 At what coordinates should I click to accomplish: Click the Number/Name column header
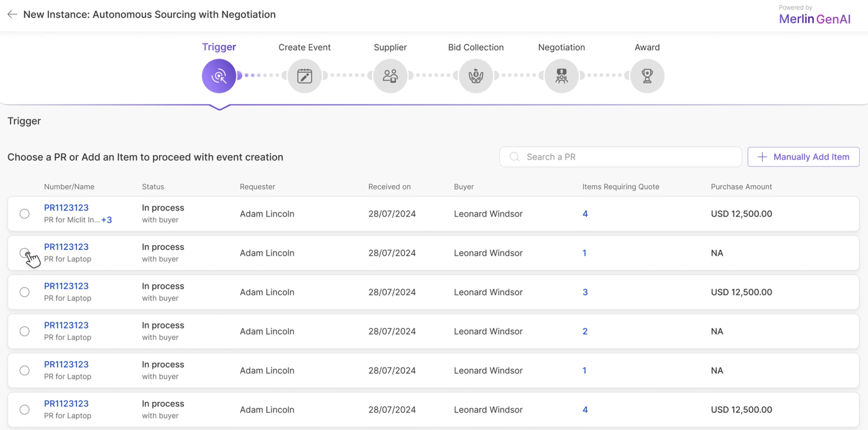click(69, 187)
